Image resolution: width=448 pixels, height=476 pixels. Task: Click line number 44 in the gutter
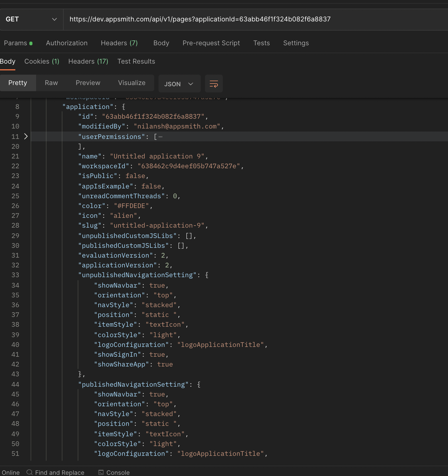(x=15, y=385)
